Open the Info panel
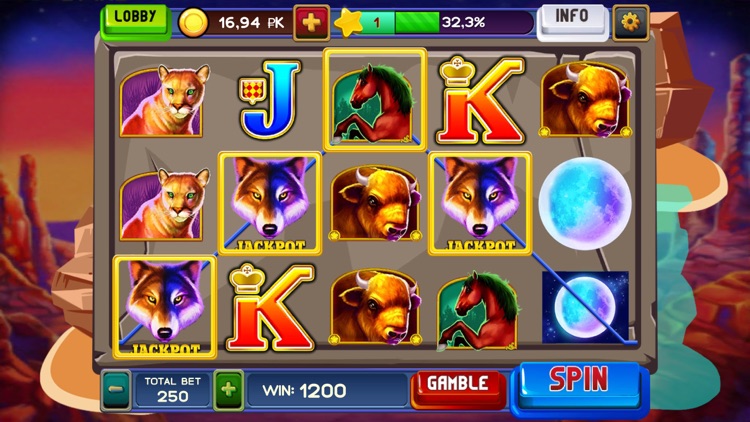This screenshot has width=750, height=422. (x=572, y=20)
